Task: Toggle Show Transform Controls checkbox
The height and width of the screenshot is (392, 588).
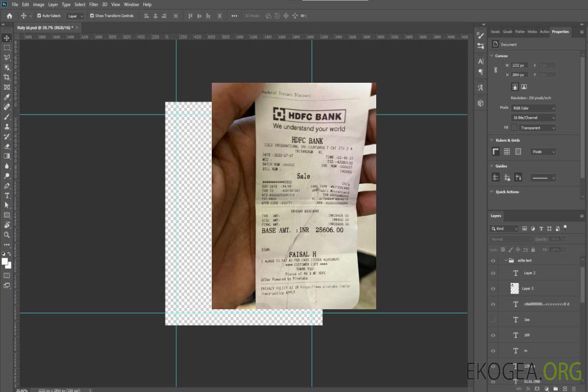Action: tap(92, 16)
